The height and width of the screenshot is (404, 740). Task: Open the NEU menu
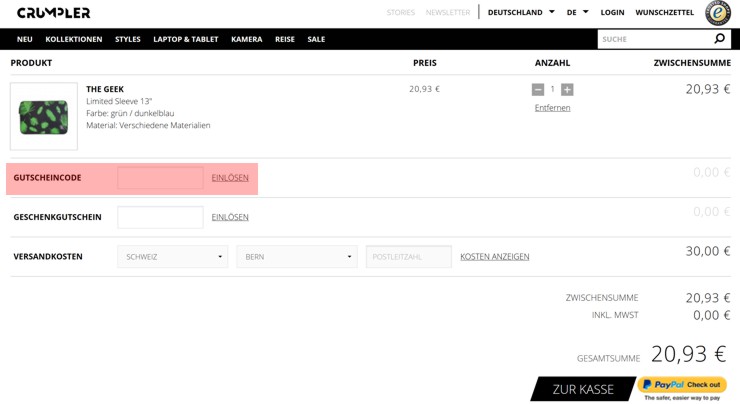25,39
